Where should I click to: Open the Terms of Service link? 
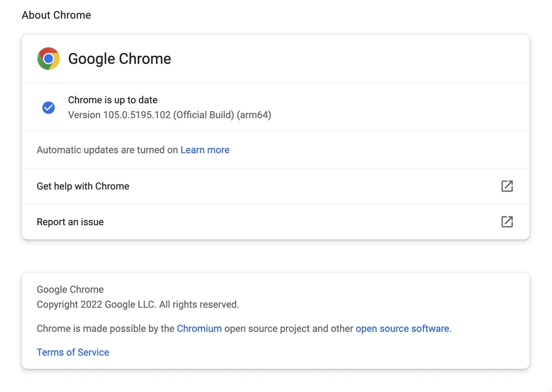73,352
